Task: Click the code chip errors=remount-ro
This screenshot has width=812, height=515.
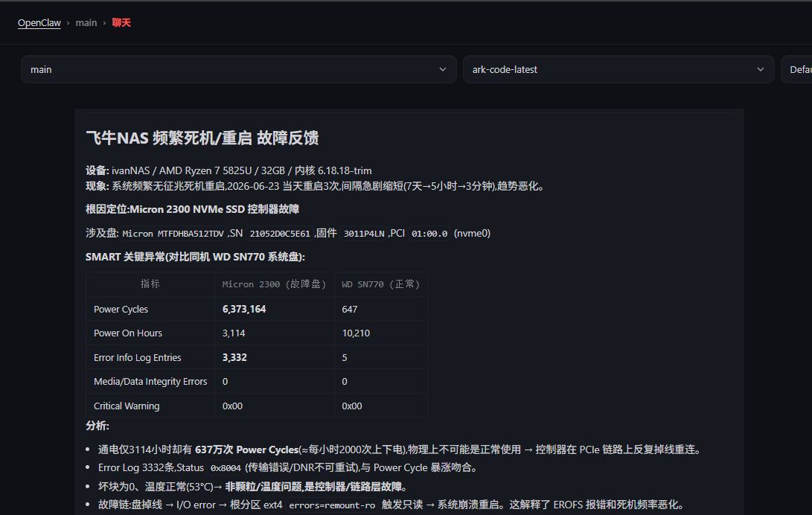Action: pos(332,505)
